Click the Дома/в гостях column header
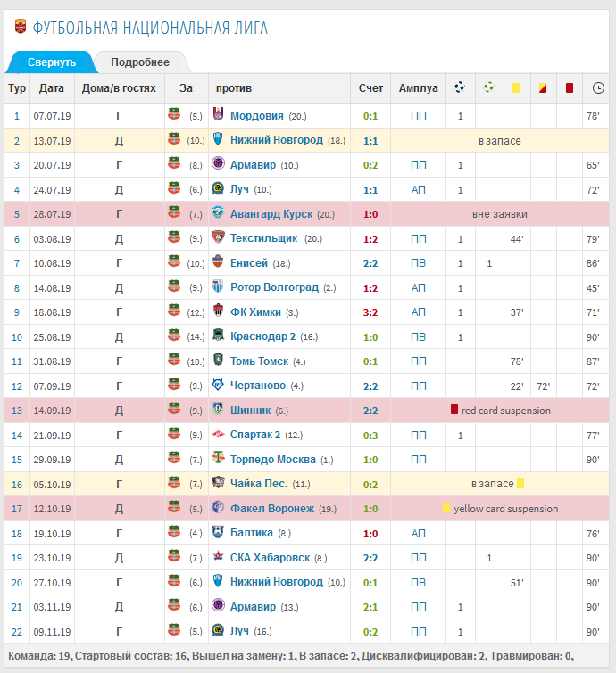Image resolution: width=616 pixels, height=673 pixels. click(119, 88)
